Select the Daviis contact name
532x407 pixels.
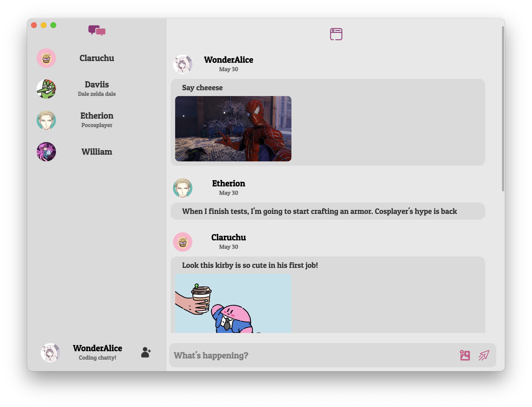coord(97,84)
